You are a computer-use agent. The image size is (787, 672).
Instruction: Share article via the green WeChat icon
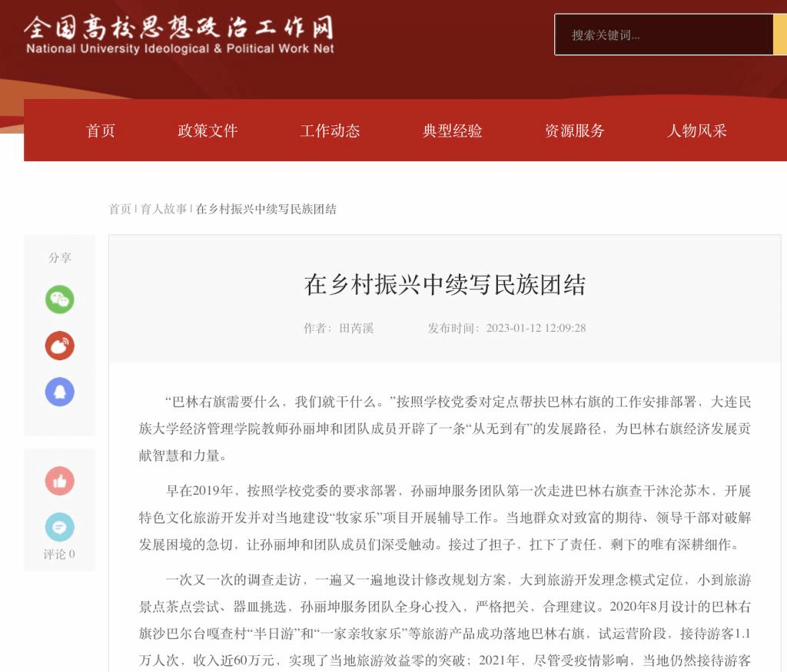click(x=60, y=300)
